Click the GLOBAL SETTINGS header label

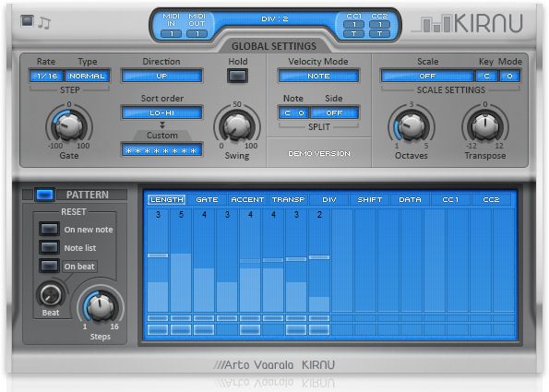tap(274, 46)
